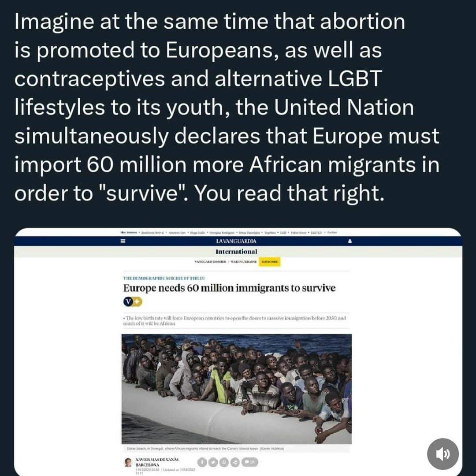Open the International section heading
Image resolution: width=476 pixels, height=476 pixels.
pos(236,252)
